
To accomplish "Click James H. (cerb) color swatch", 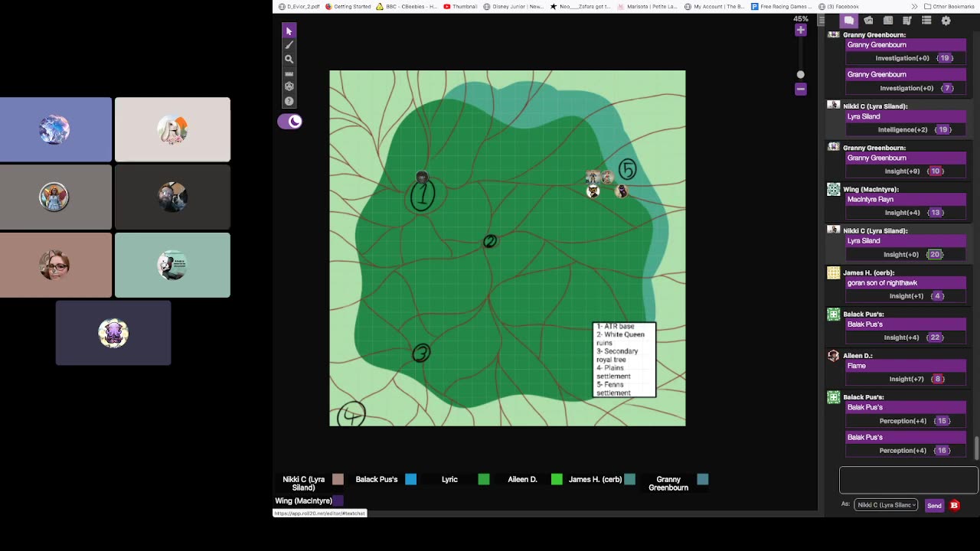I will pyautogui.click(x=629, y=479).
